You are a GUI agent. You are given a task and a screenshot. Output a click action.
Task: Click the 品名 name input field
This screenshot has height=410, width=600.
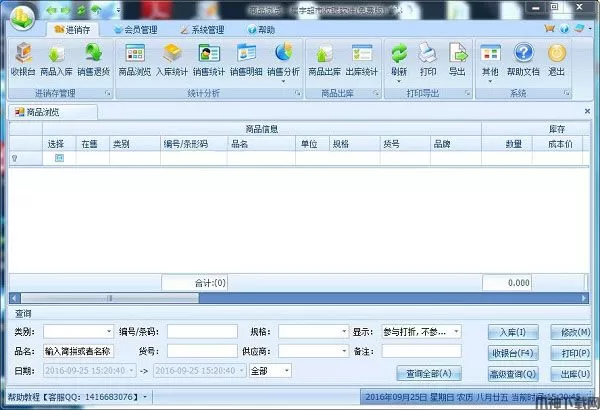click(79, 351)
